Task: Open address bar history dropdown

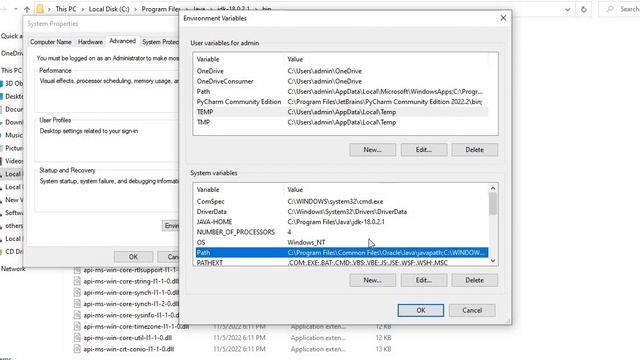Action: coord(567,9)
